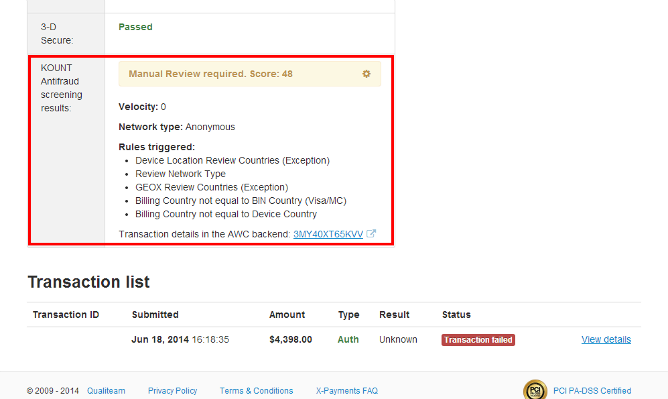Screen dimensions: 668x399
Task: Click the Amount column header
Action: coord(287,315)
